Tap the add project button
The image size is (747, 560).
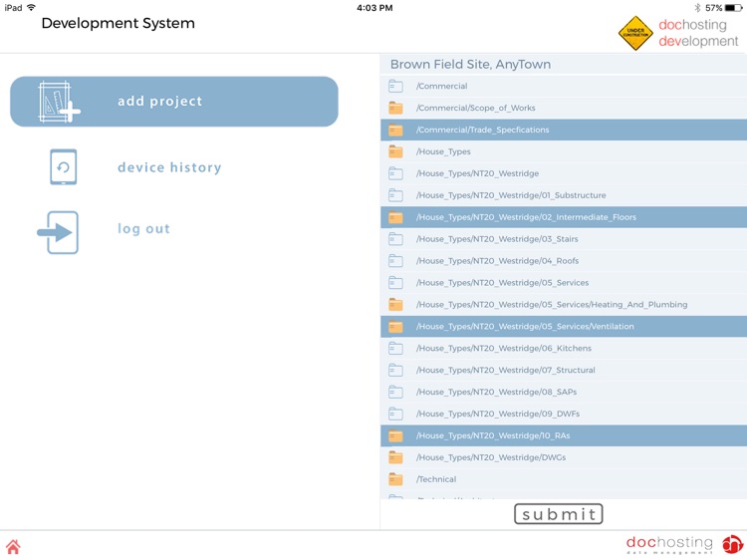click(x=174, y=102)
